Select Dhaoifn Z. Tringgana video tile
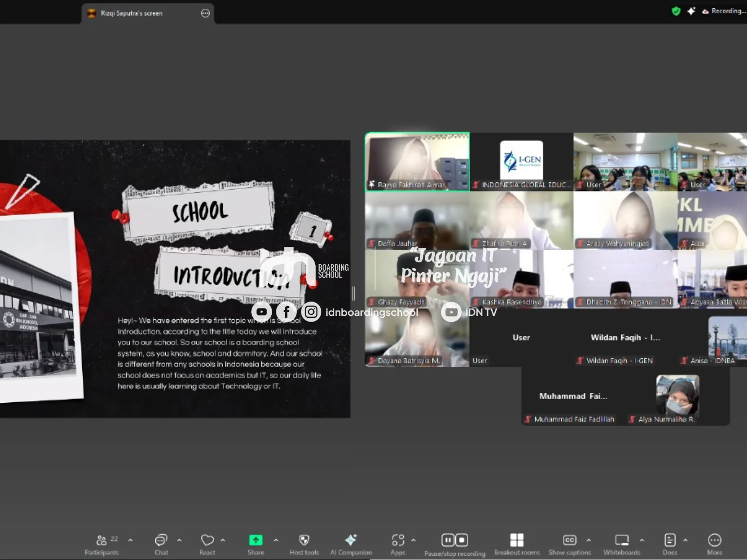Screen dimensions: 747x560 click(626, 279)
